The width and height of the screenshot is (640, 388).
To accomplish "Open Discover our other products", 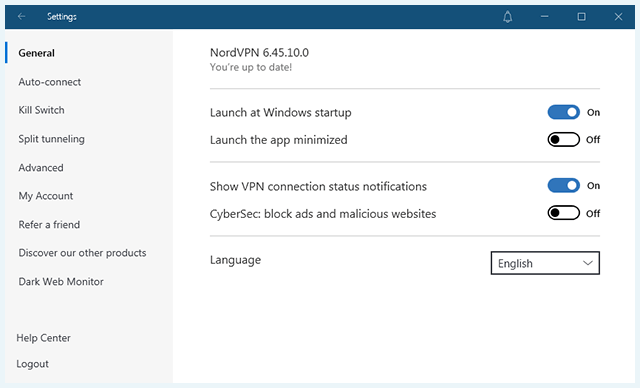I will coord(82,253).
